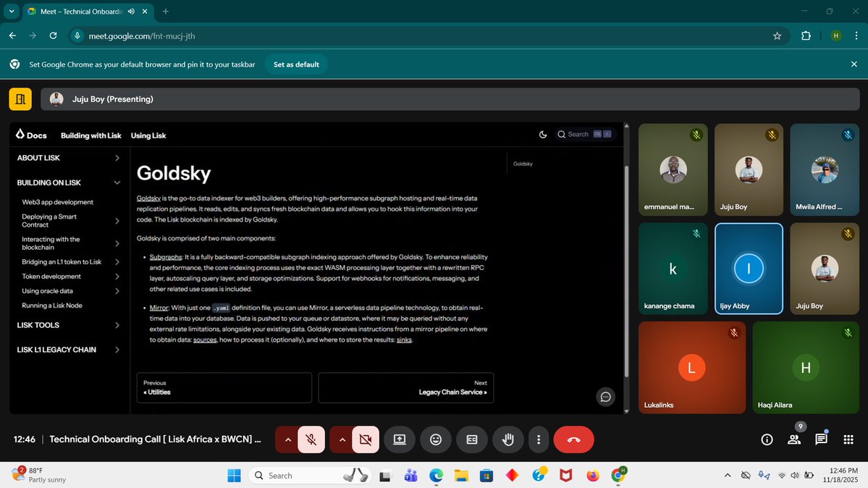The width and height of the screenshot is (868, 488).
Task: Select the Ijay Abby participant tile
Action: tap(749, 269)
